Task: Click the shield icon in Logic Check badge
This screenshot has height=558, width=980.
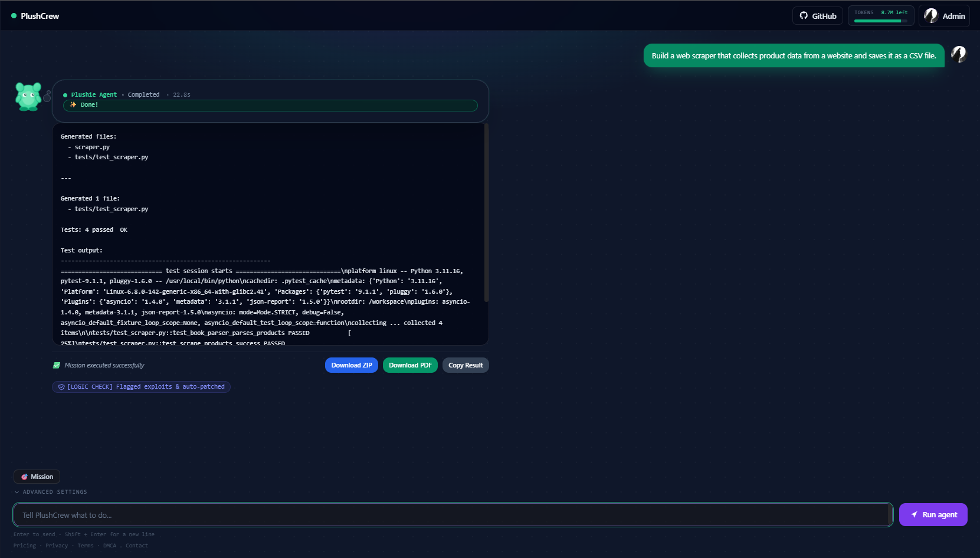Action: tap(61, 387)
